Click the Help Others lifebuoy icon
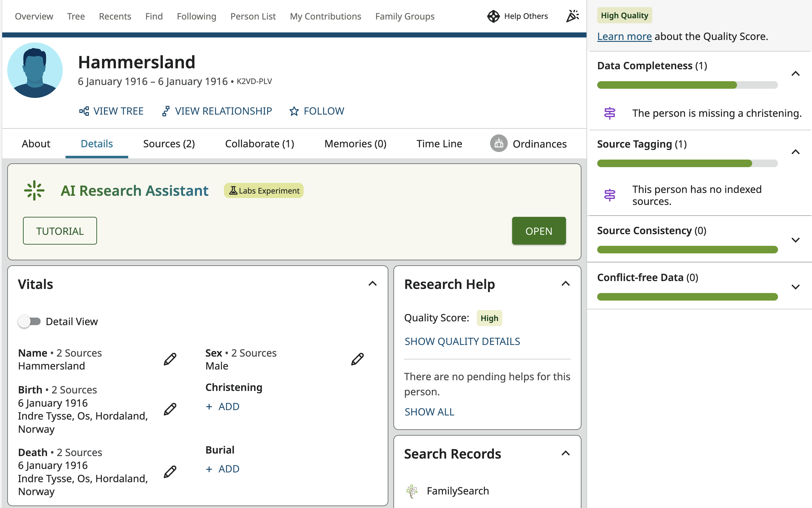Viewport: 812px width, 508px height. pos(493,16)
